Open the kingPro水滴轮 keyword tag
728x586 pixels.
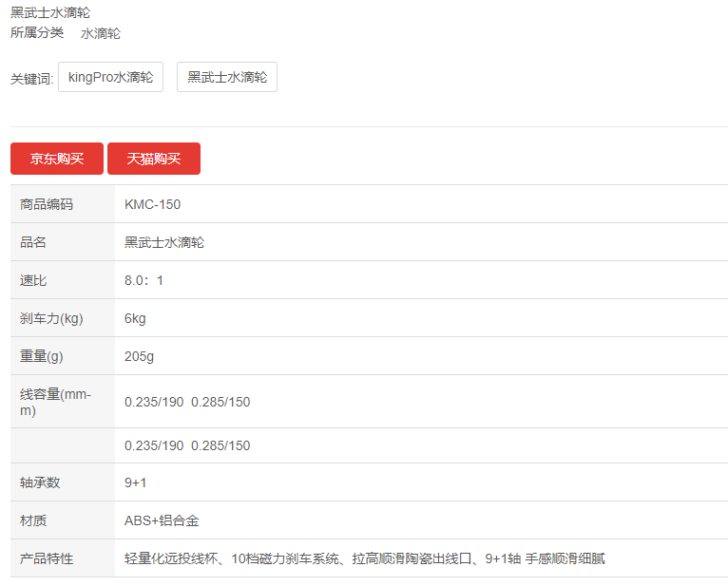coord(110,77)
